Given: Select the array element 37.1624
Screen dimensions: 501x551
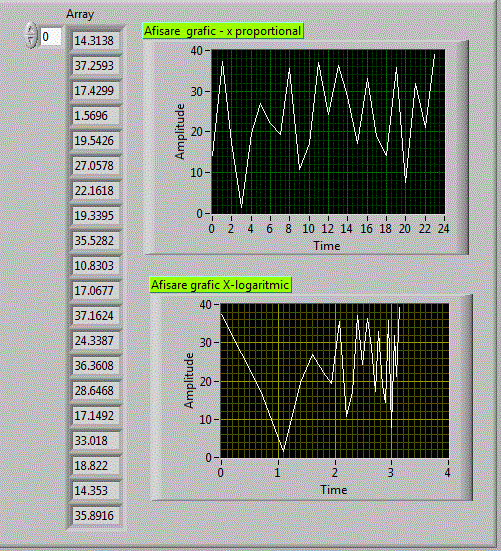Looking at the screenshot, I should 94,316.
